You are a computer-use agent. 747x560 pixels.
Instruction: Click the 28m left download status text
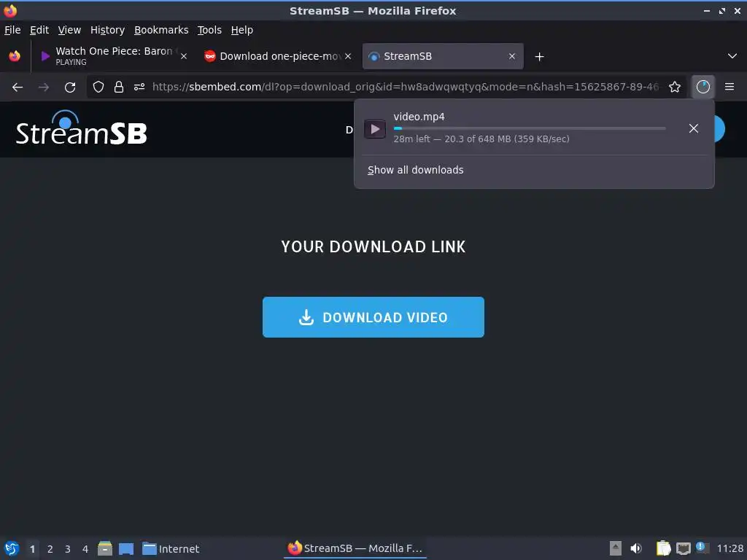(481, 139)
